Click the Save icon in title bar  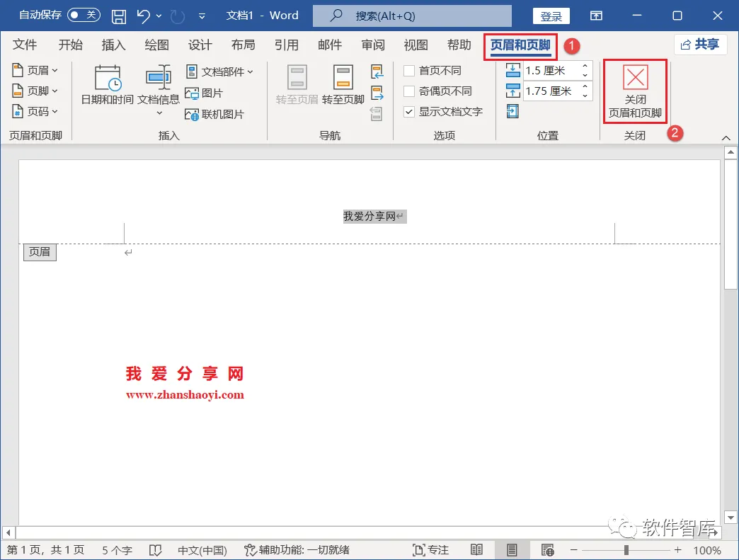click(118, 16)
